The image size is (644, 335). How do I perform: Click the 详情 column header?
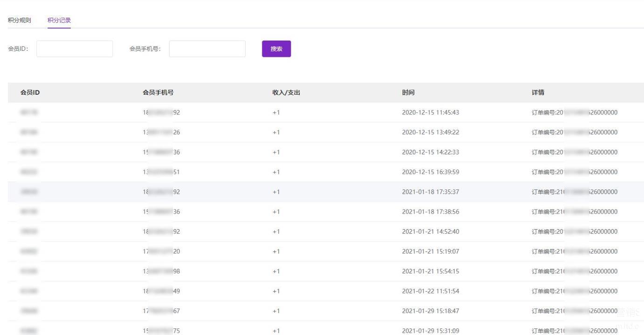click(538, 92)
